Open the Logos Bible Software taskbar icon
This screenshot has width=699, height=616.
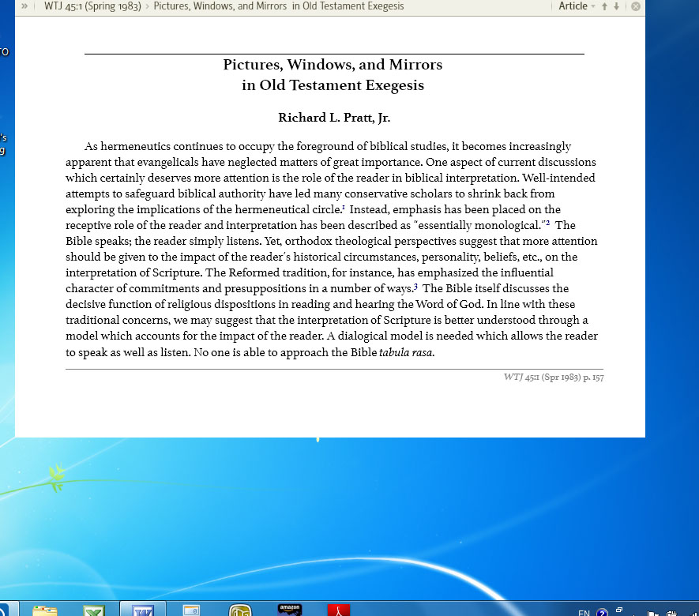240,610
